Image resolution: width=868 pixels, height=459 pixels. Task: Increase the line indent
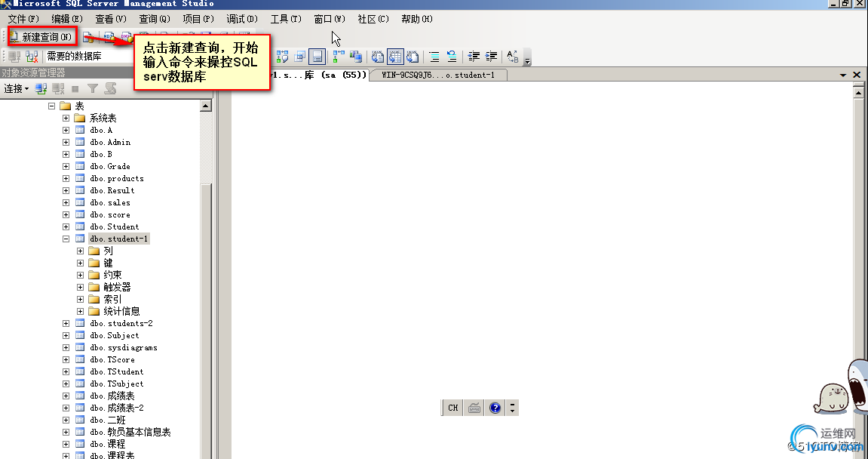pyautogui.click(x=491, y=56)
